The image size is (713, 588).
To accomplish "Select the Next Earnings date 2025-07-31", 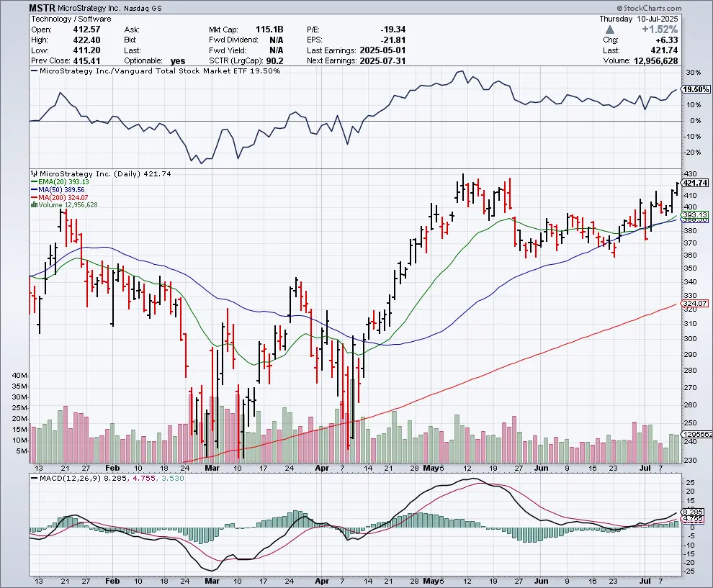I will tap(382, 61).
